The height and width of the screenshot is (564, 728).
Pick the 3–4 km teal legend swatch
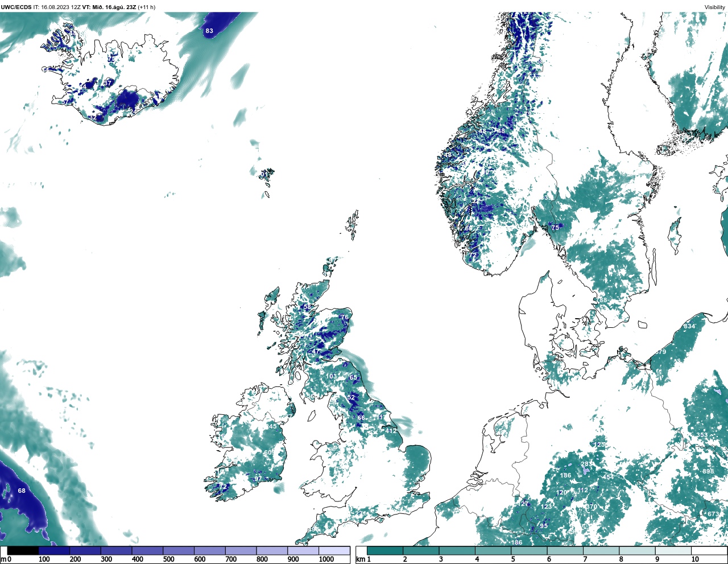[x=457, y=551]
